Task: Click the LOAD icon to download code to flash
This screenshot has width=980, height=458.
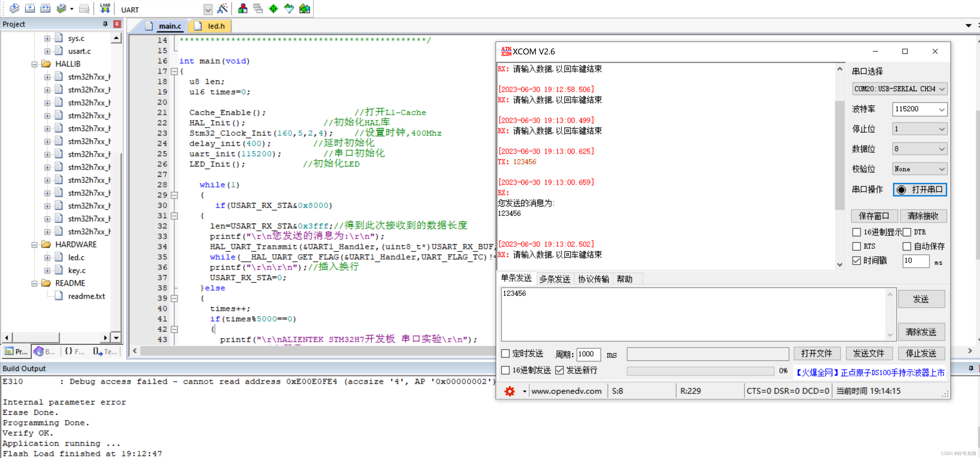Action: pyautogui.click(x=105, y=8)
